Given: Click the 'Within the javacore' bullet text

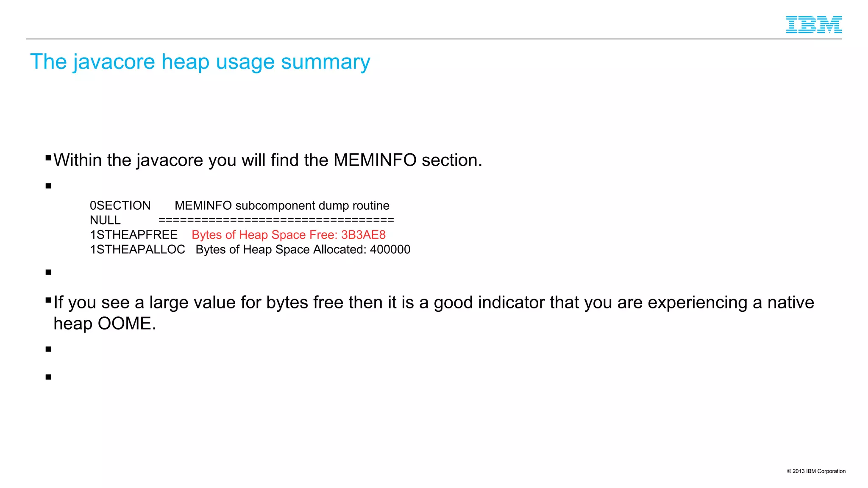Looking at the screenshot, I should [x=268, y=160].
